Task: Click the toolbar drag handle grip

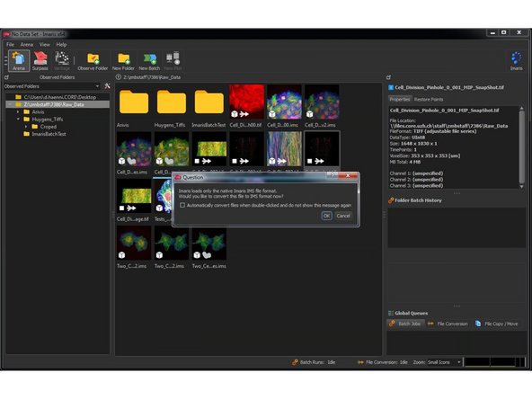Action: click(x=5, y=61)
